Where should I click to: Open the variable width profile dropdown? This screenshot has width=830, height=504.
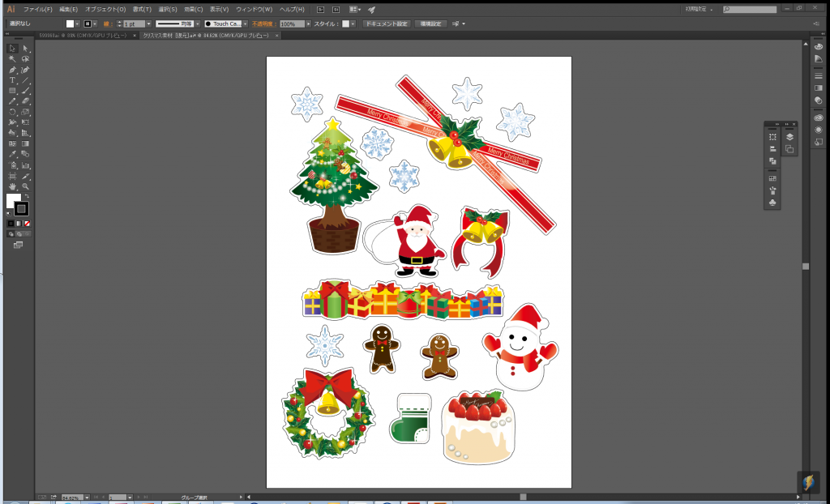click(197, 24)
